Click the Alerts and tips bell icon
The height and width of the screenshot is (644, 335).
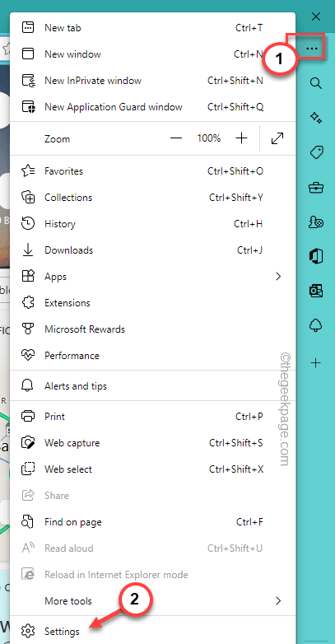(x=28, y=386)
